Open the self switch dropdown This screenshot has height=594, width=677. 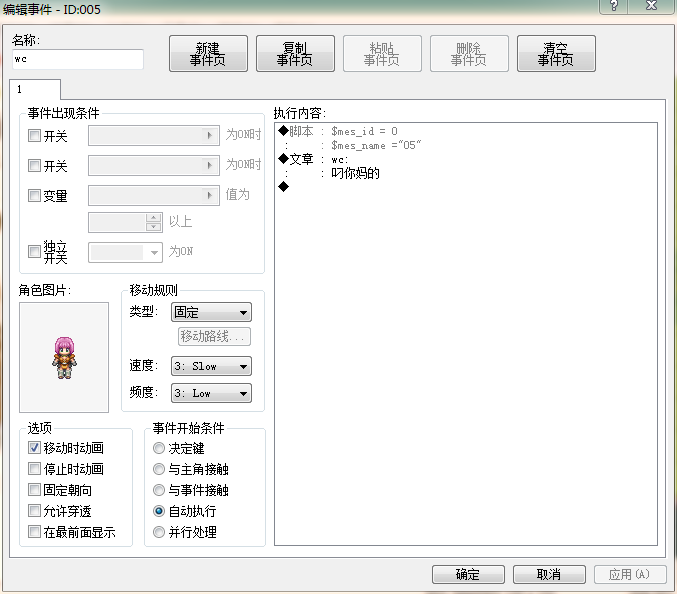tap(154, 253)
